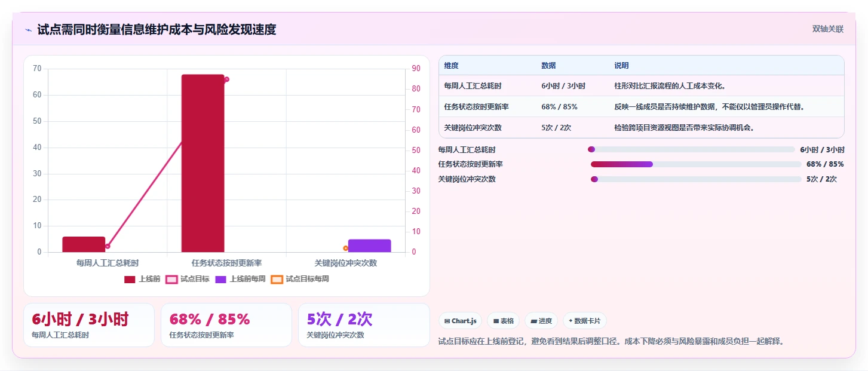Click the 5次 / 2次 value beside the progress bar

click(x=821, y=179)
